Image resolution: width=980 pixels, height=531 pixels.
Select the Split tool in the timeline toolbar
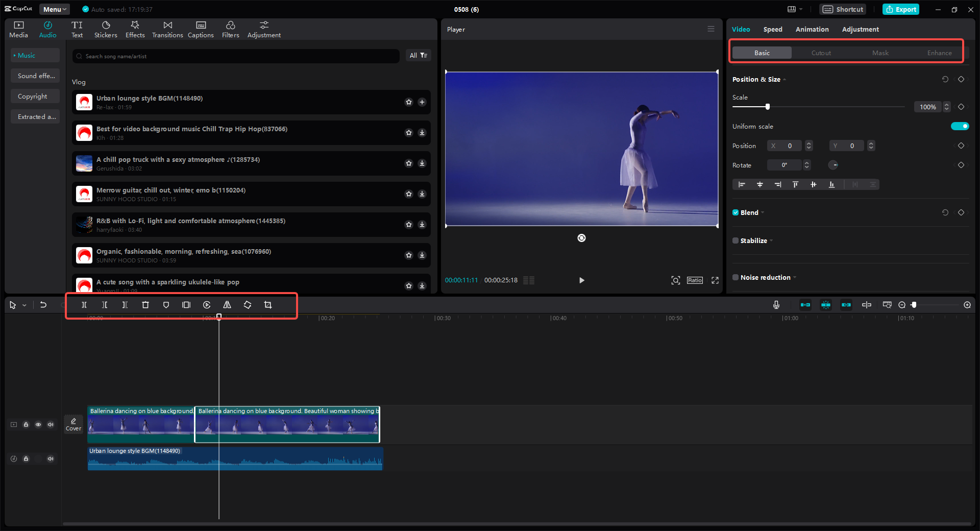pos(84,305)
